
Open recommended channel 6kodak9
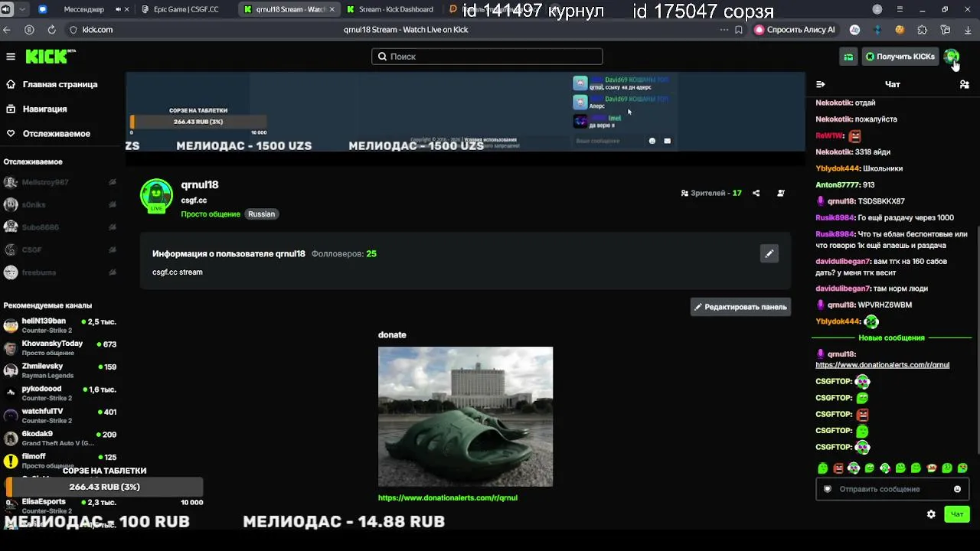tap(61, 439)
